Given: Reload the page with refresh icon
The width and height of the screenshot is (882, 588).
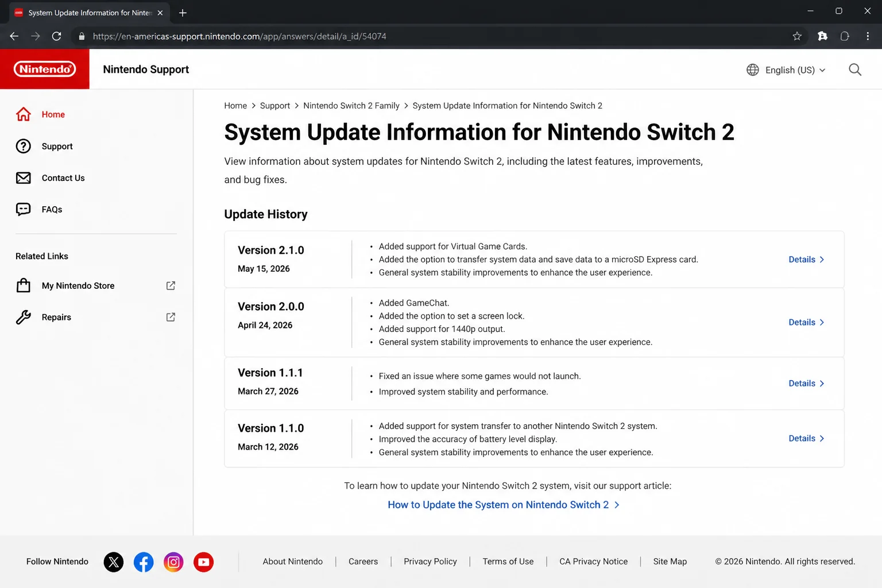Looking at the screenshot, I should (x=56, y=36).
